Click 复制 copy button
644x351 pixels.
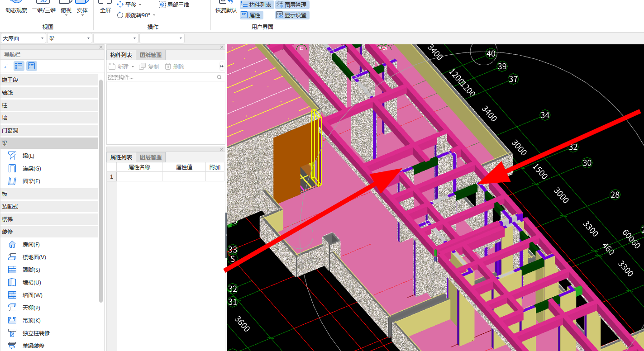click(x=149, y=66)
